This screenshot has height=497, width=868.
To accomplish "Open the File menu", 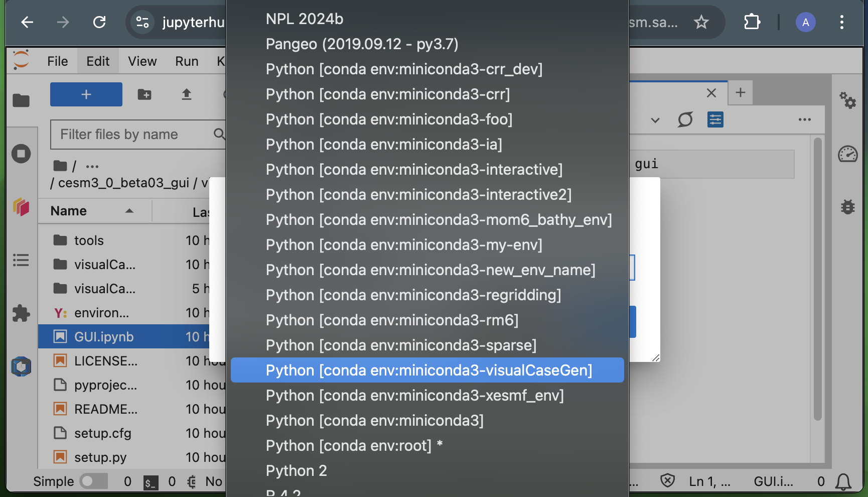I will point(58,61).
